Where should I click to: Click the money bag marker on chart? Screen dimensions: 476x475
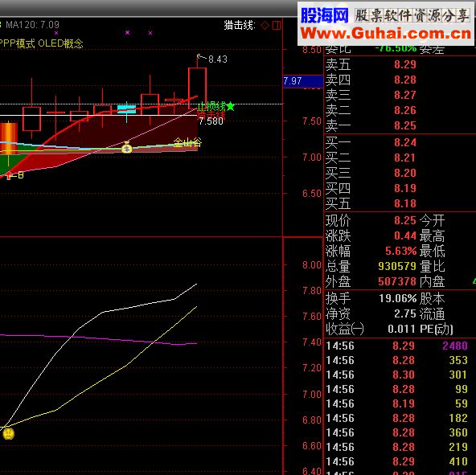tap(126, 148)
